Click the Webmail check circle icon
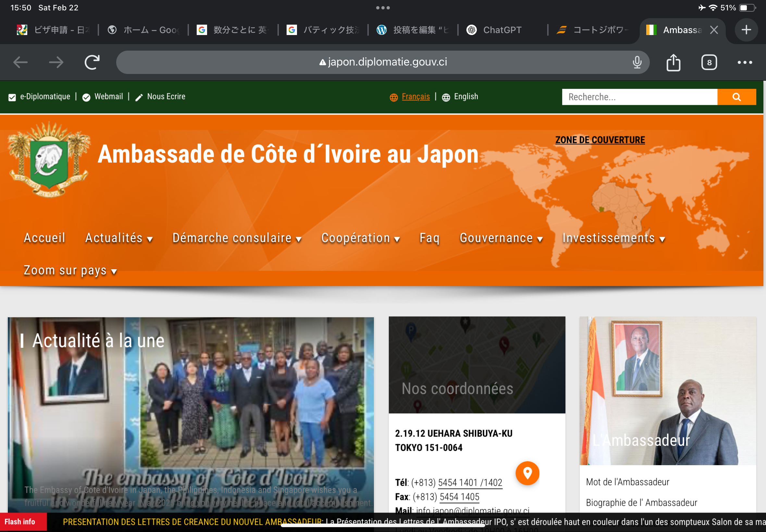Screen dimensions: 766x532 point(86,97)
